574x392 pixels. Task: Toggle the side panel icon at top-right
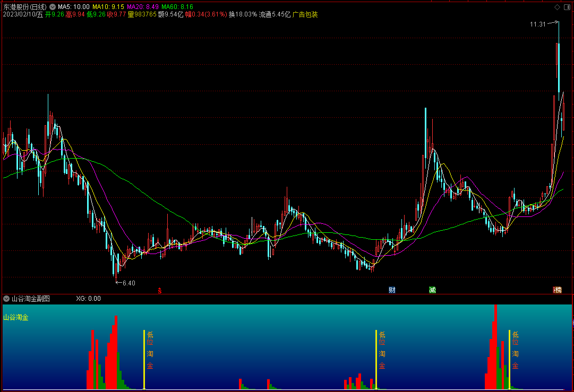tap(567, 7)
